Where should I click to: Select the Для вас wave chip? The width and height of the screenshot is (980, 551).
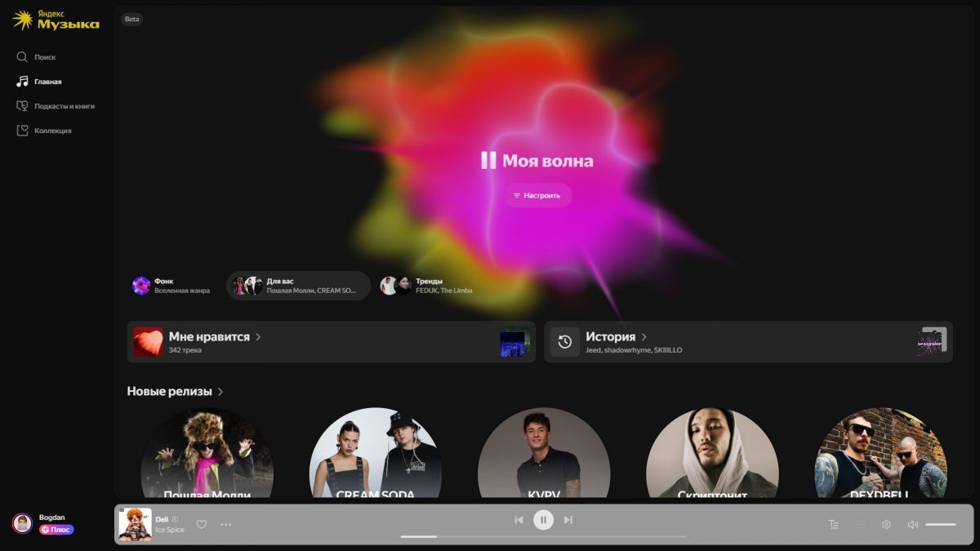pyautogui.click(x=298, y=286)
